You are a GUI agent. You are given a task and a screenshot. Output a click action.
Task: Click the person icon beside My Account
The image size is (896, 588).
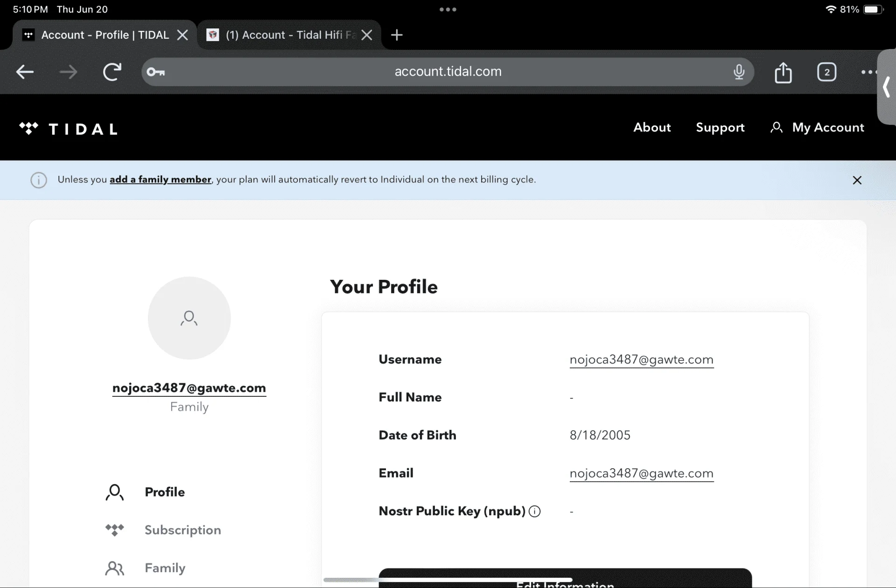click(777, 127)
